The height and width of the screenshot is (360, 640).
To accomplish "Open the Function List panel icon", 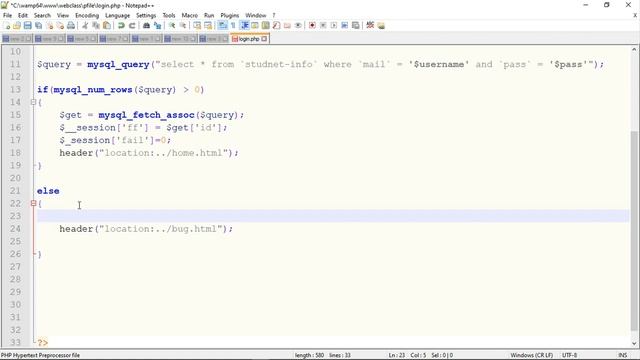I will coord(276,25).
